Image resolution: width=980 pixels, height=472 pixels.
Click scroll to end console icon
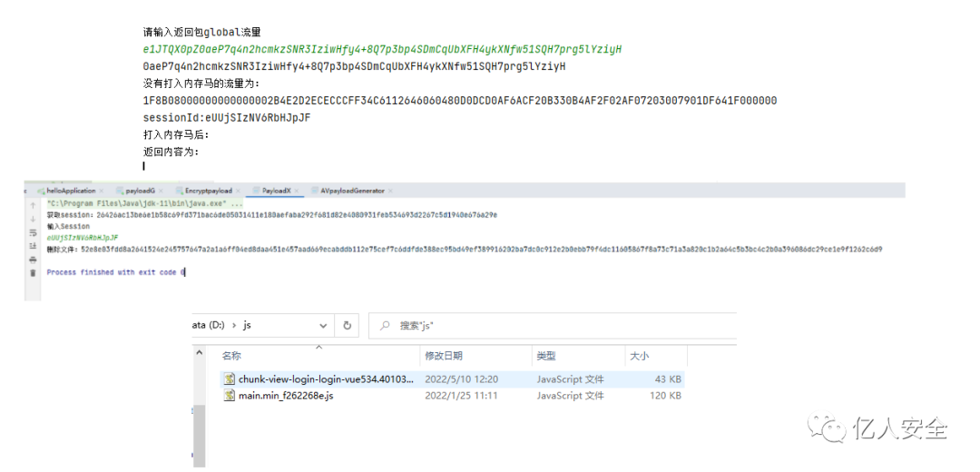pos(33,246)
